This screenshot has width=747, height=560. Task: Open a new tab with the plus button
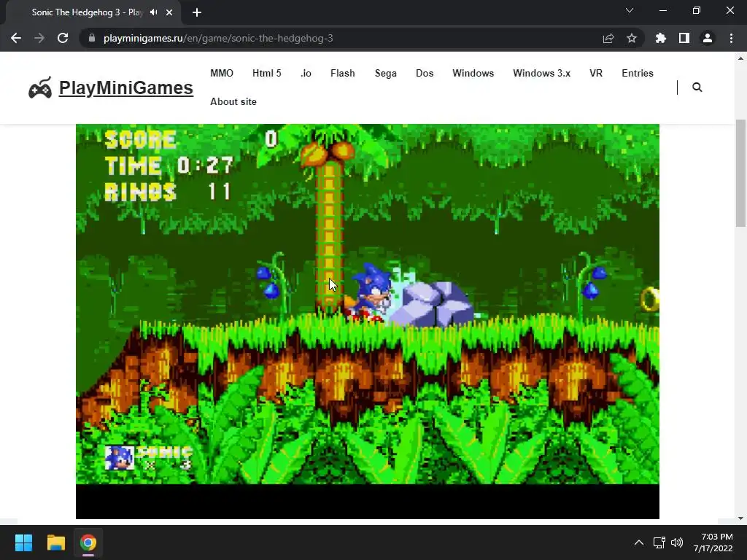[197, 12]
